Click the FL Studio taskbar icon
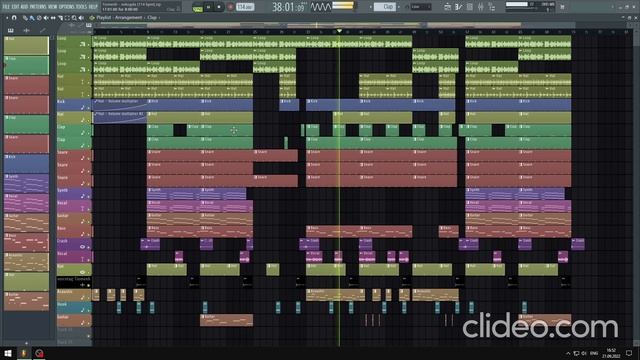This screenshot has height=360, width=640. 23,353
